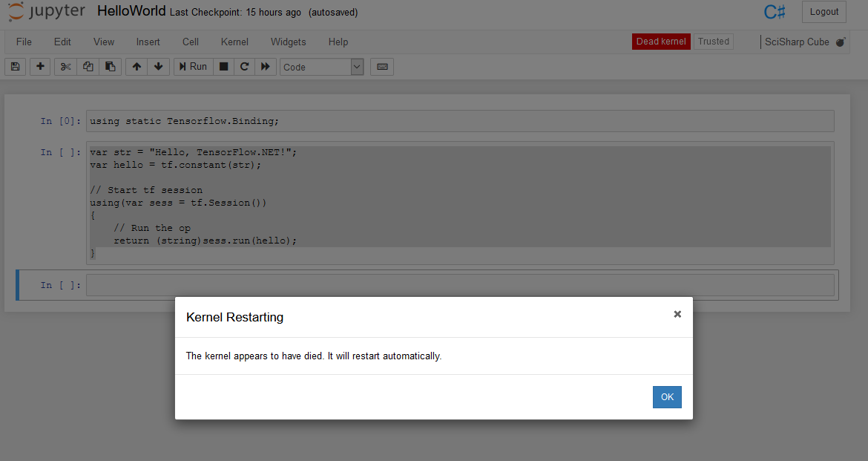This screenshot has width=868, height=461.
Task: Move the selected cell up
Action: click(135, 67)
